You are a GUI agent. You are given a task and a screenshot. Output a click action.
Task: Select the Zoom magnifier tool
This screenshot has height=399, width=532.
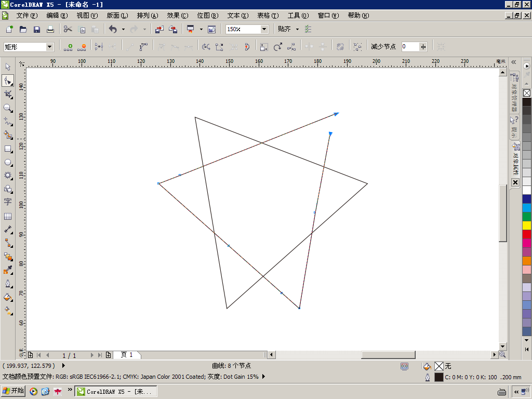pyautogui.click(x=8, y=108)
